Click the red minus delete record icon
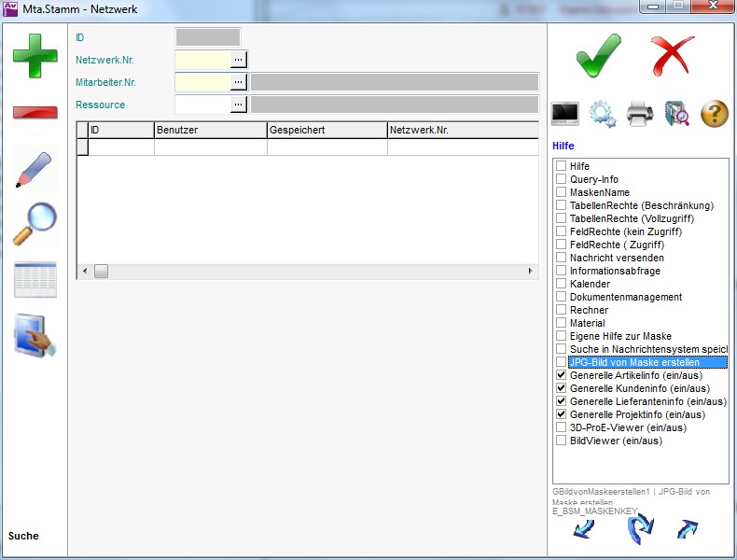Image resolution: width=737 pixels, height=560 pixels. [x=35, y=113]
